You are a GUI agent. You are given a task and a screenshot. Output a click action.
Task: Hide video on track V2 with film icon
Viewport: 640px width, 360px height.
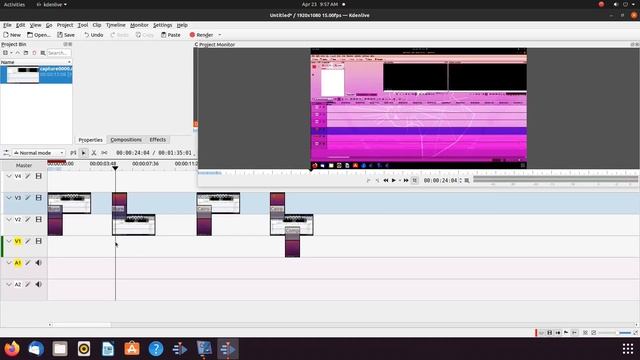click(x=39, y=220)
